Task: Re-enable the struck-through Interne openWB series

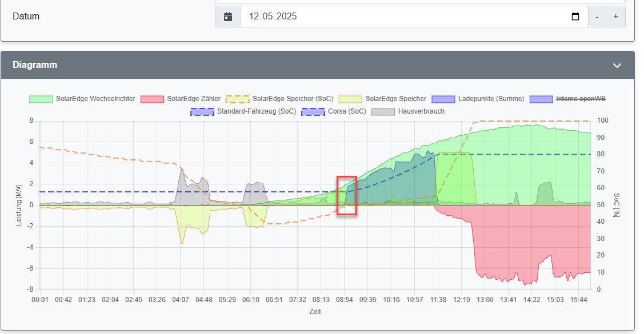Action: pyautogui.click(x=568, y=99)
